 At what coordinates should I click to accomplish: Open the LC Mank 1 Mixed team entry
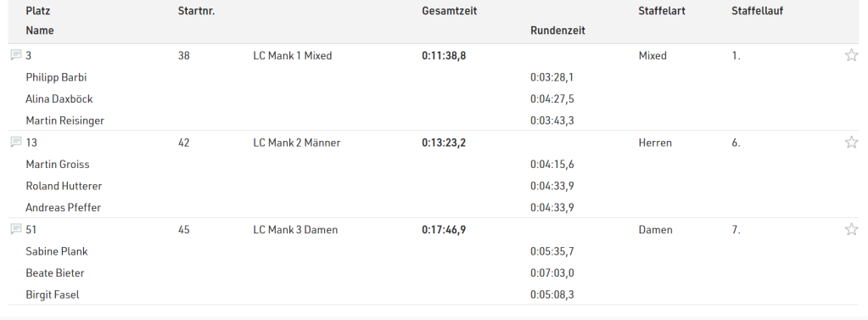click(x=292, y=55)
